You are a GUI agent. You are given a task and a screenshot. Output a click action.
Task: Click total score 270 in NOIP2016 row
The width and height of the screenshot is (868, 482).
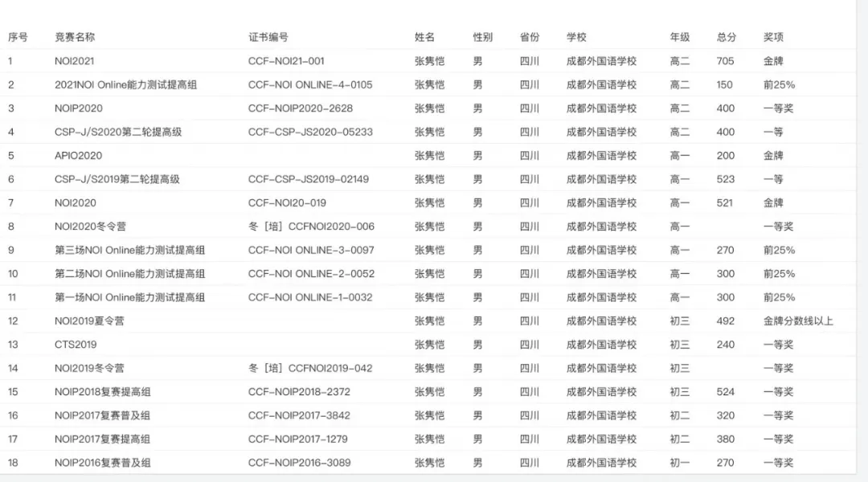pyautogui.click(x=726, y=463)
